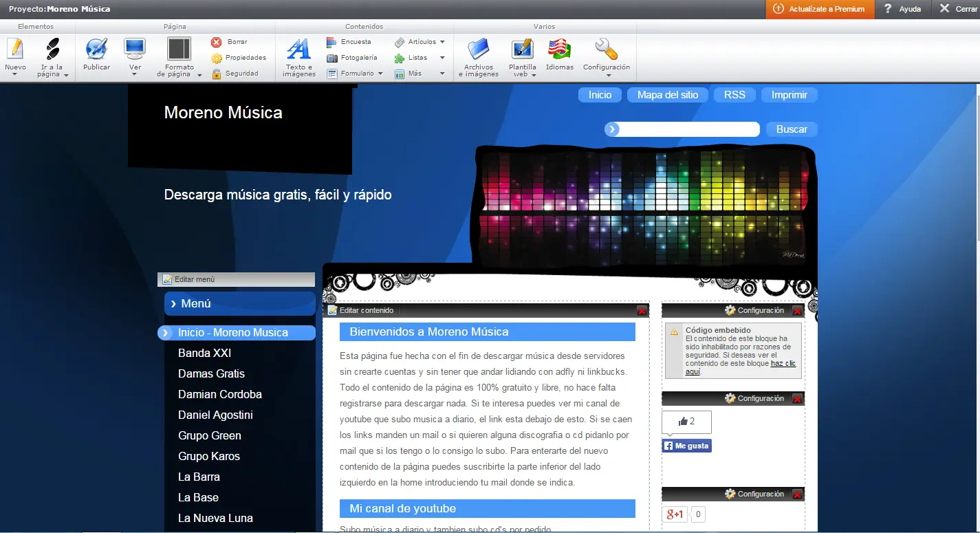Click the Editar contenido pencil label
980x533 pixels.
(x=360, y=311)
